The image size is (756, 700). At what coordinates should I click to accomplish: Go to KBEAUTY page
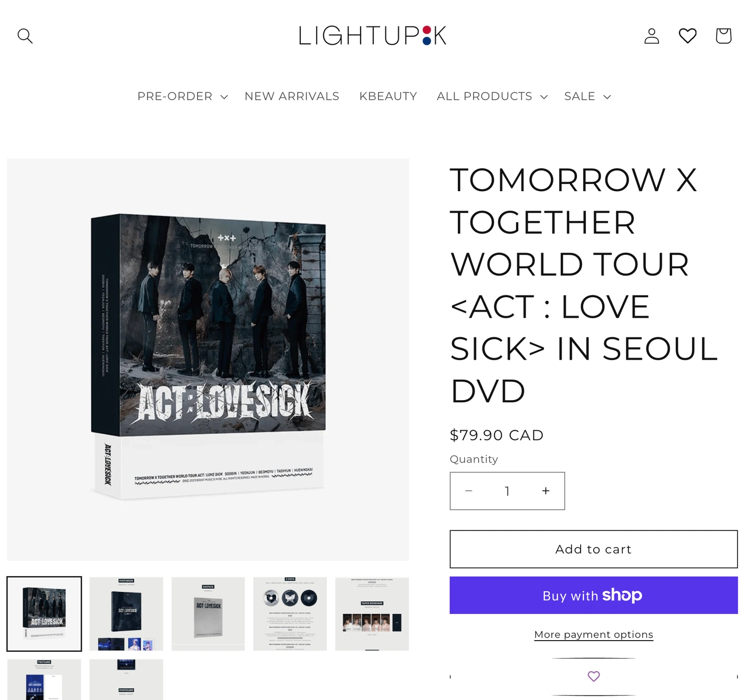[x=388, y=96]
